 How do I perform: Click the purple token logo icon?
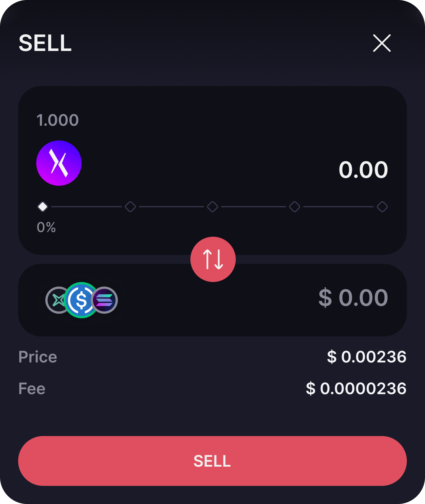click(x=59, y=163)
